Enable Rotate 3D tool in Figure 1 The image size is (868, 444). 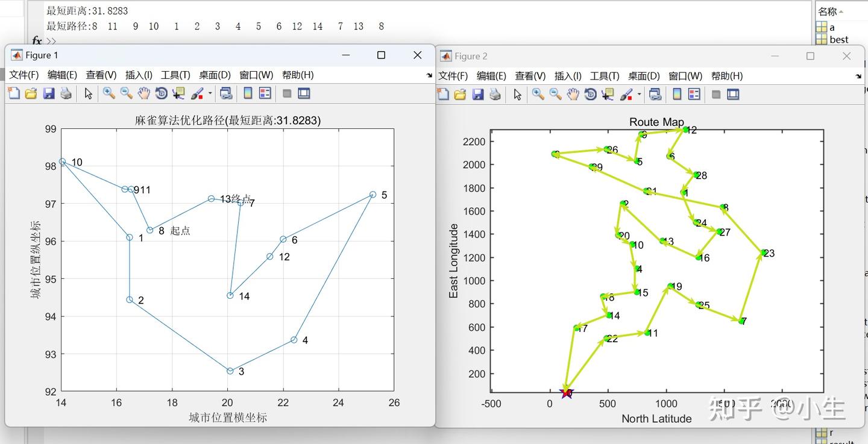coord(161,93)
